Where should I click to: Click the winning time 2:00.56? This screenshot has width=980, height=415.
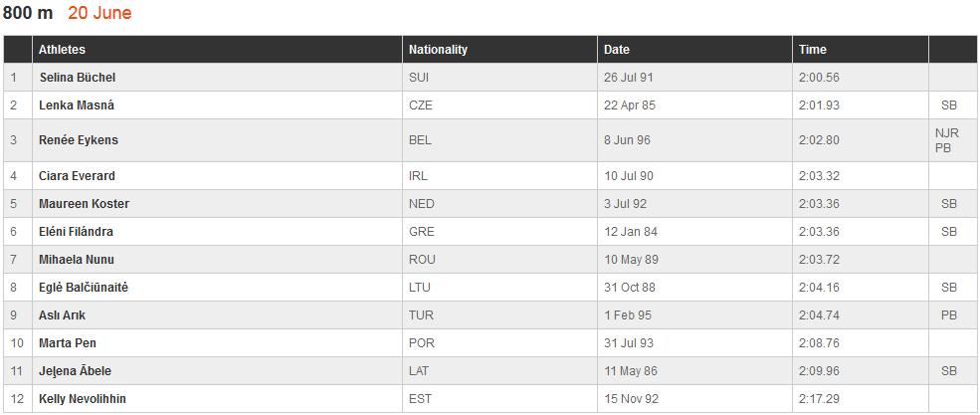(819, 78)
